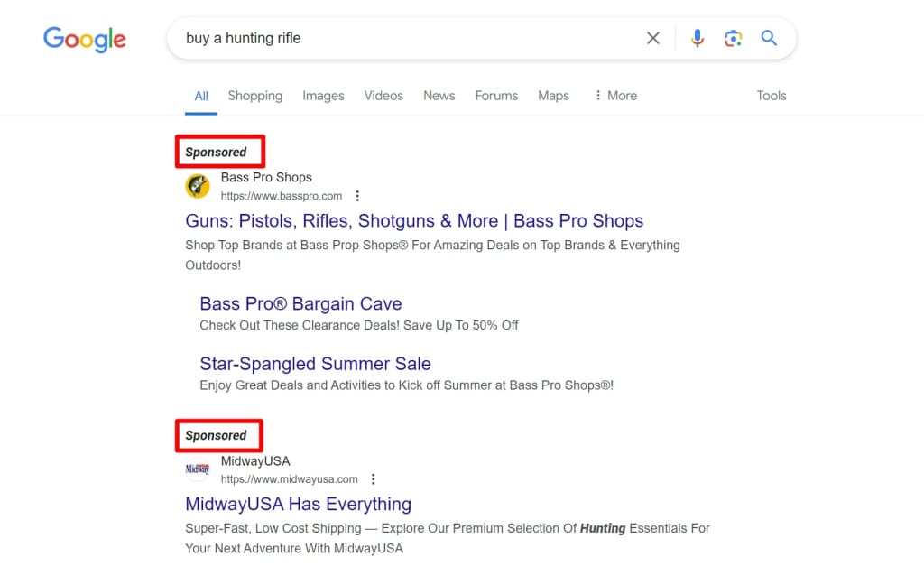
Task: Click the Google logo
Action: 85,39
